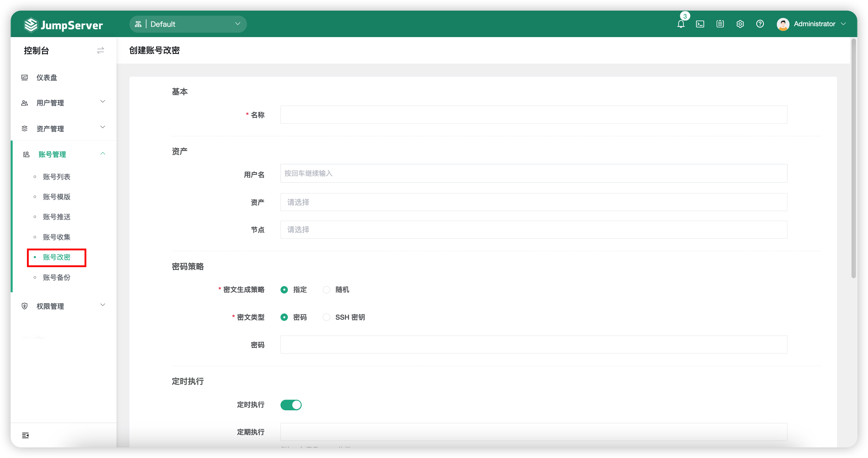Select SSH 密钥 as ciphertext type
The width and height of the screenshot is (868, 458).
click(326, 317)
